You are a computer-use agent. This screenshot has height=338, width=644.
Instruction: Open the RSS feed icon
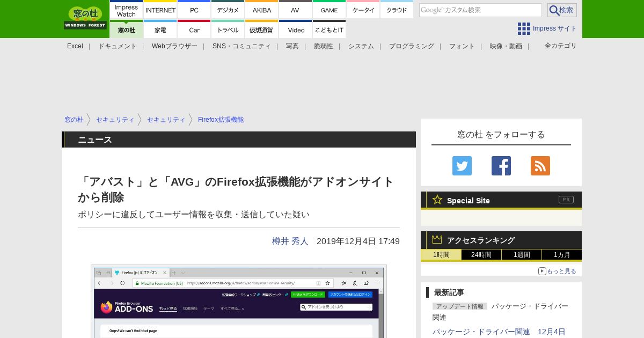540,166
